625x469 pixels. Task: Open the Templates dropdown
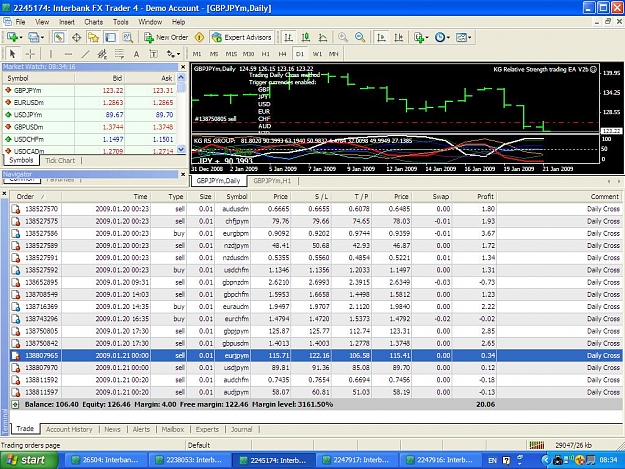tap(463, 37)
